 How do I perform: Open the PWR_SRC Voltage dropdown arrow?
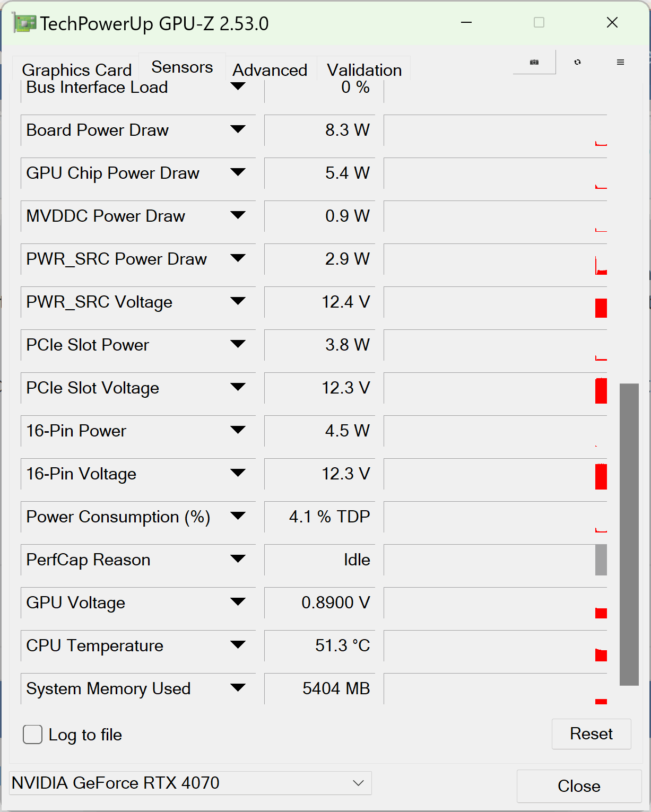pyautogui.click(x=238, y=301)
